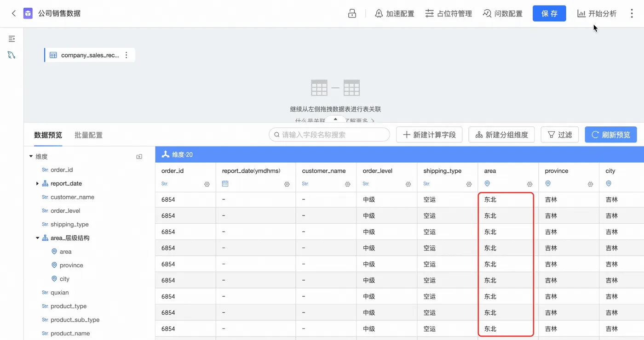Collapse the area_层级结构 hierarchy

click(37, 238)
